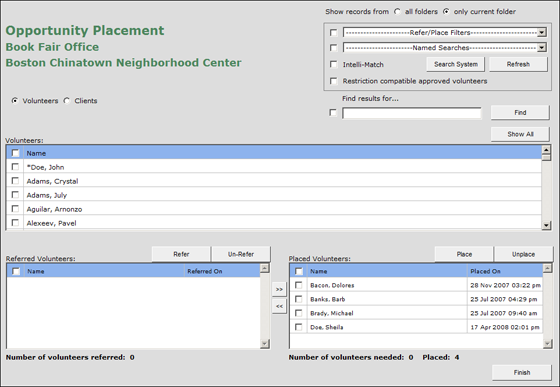Click the Finish button
Viewport: 560px width, 387px height.
[x=522, y=372]
